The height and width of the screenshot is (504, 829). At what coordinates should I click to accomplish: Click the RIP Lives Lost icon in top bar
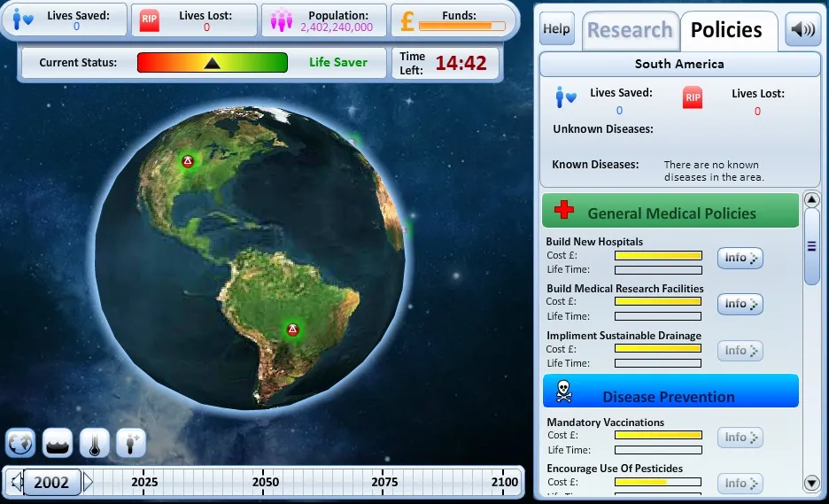[149, 20]
